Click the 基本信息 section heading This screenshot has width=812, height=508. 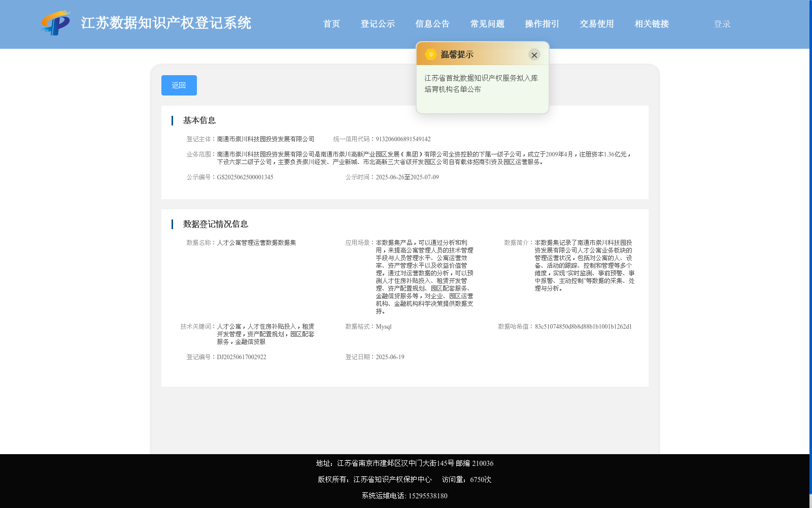click(x=199, y=120)
